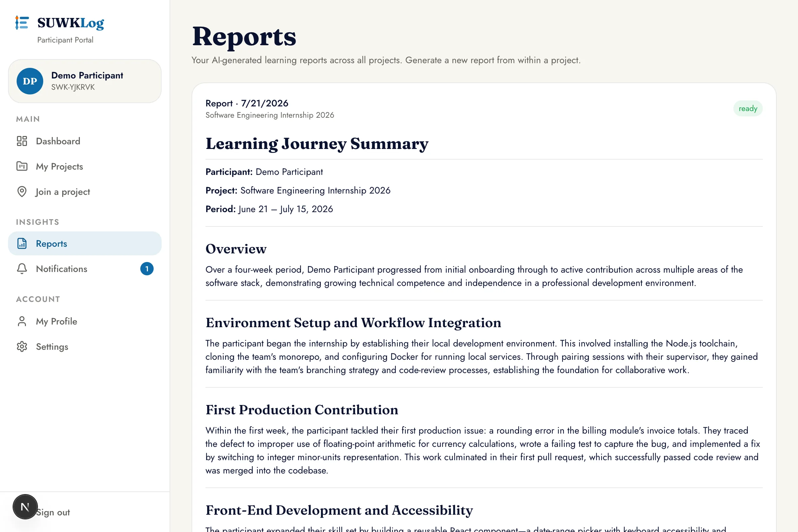Click the notification count badge
The height and width of the screenshot is (532, 798).
pyautogui.click(x=147, y=269)
